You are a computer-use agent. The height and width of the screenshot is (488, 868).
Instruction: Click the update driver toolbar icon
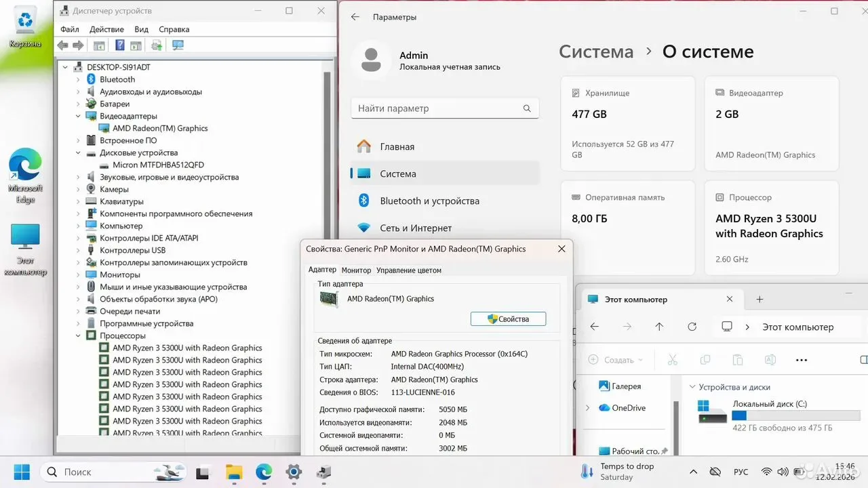(157, 45)
